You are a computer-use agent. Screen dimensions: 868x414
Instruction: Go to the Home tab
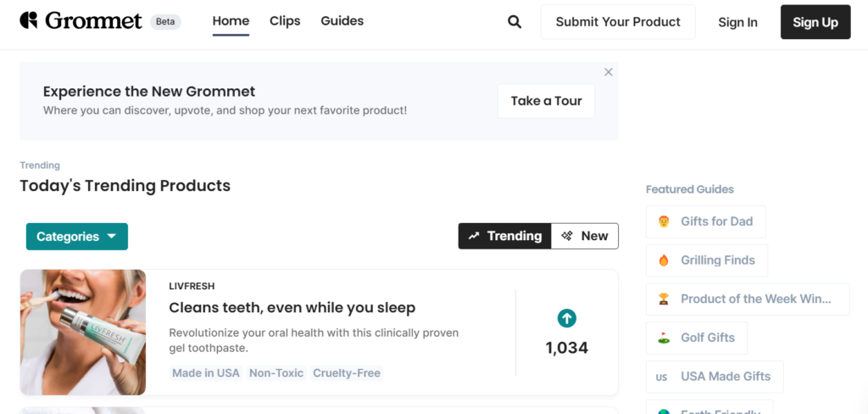tap(231, 21)
